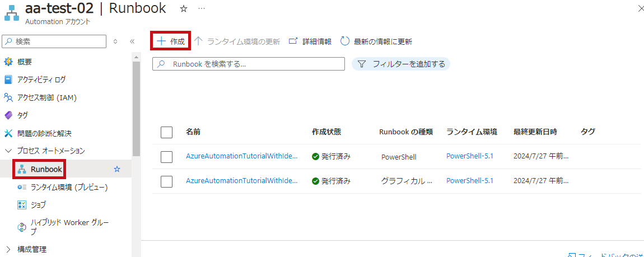
Task: Open the グラフィカル type AzureAutomationTutorialWithIde runbook
Action: pyautogui.click(x=241, y=181)
